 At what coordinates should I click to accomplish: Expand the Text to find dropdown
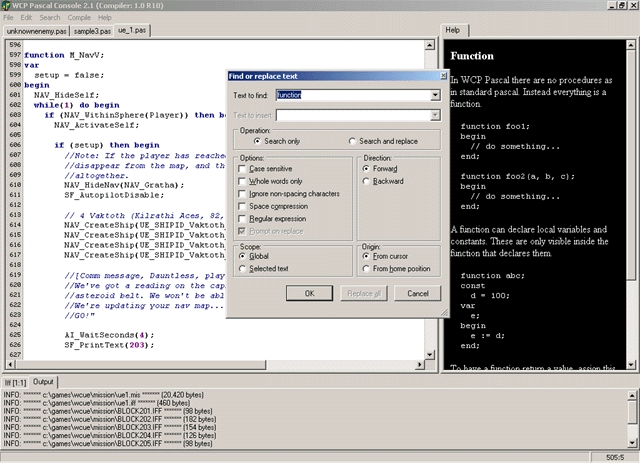tap(436, 95)
